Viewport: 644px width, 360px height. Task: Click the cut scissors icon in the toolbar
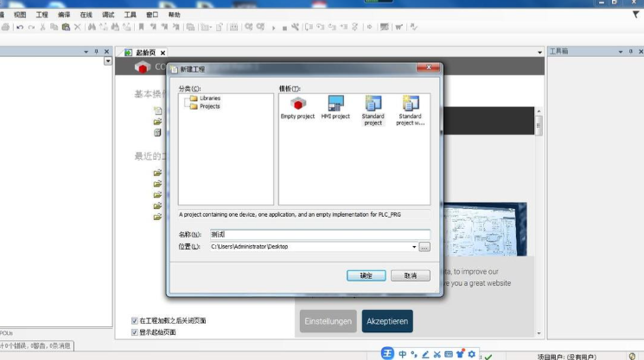42,28
